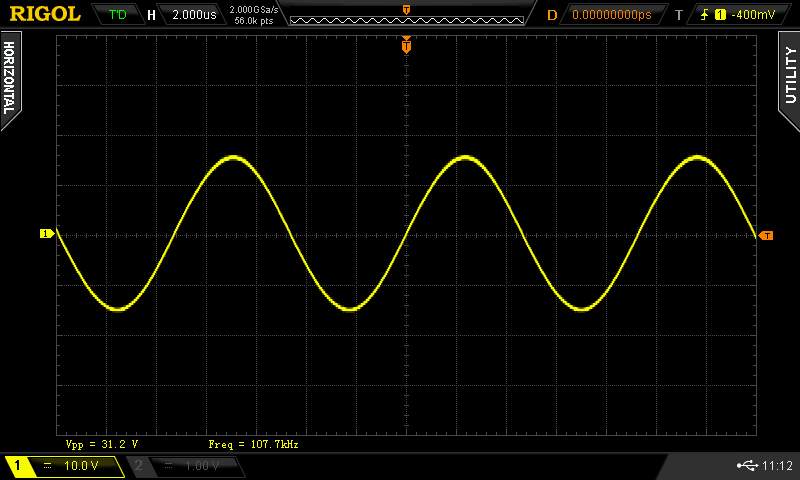Select the Freq = 107.7kHz measurement
The width and height of the screenshot is (800, 480).
pos(253,443)
